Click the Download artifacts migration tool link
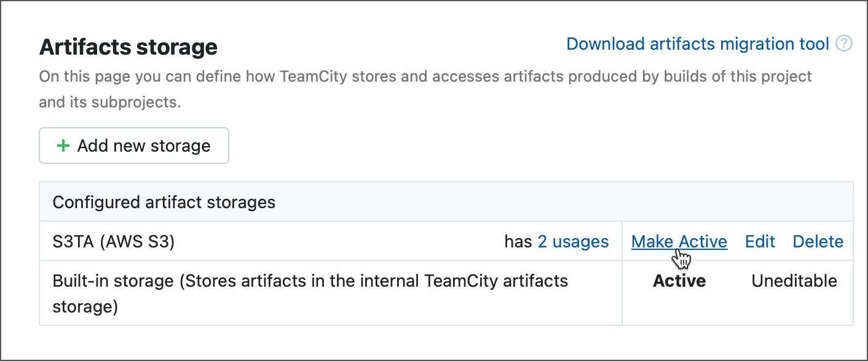 (698, 44)
